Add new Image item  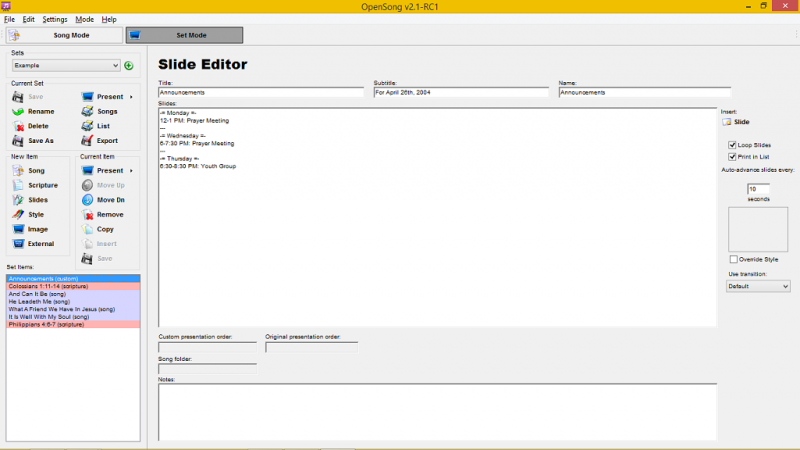pyautogui.click(x=20, y=229)
